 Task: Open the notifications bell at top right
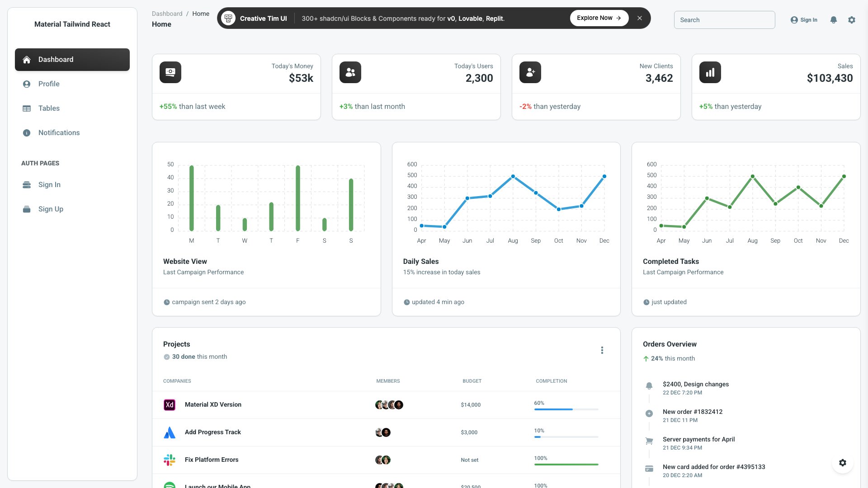[834, 20]
